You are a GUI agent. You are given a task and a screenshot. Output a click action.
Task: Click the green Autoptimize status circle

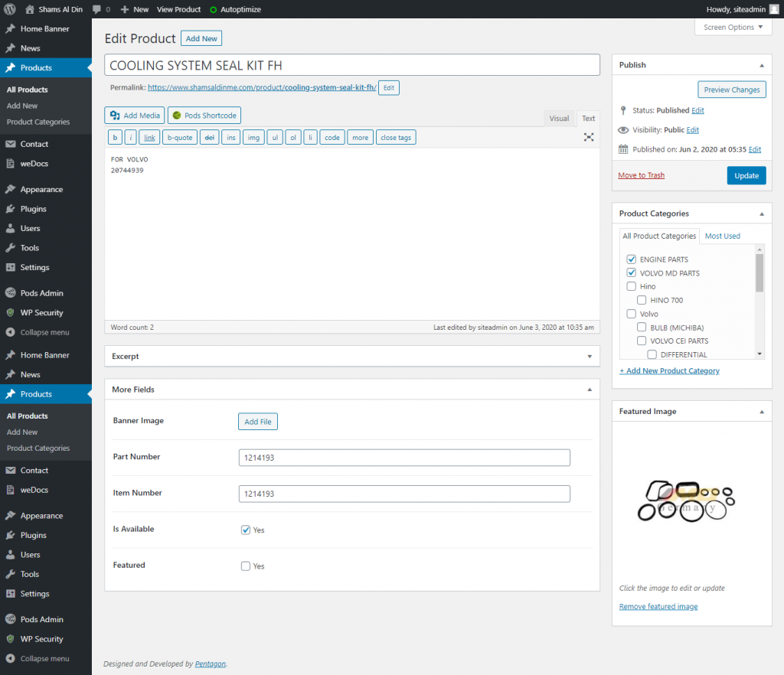214,9
